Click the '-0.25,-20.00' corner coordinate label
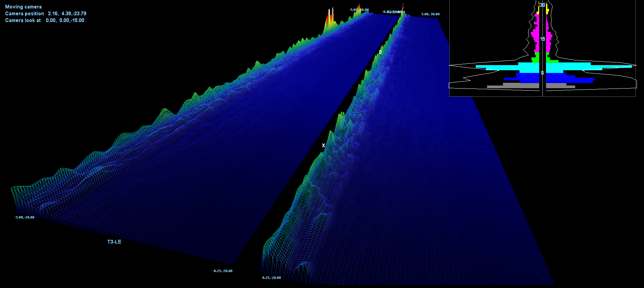644x288 pixels. click(222, 271)
